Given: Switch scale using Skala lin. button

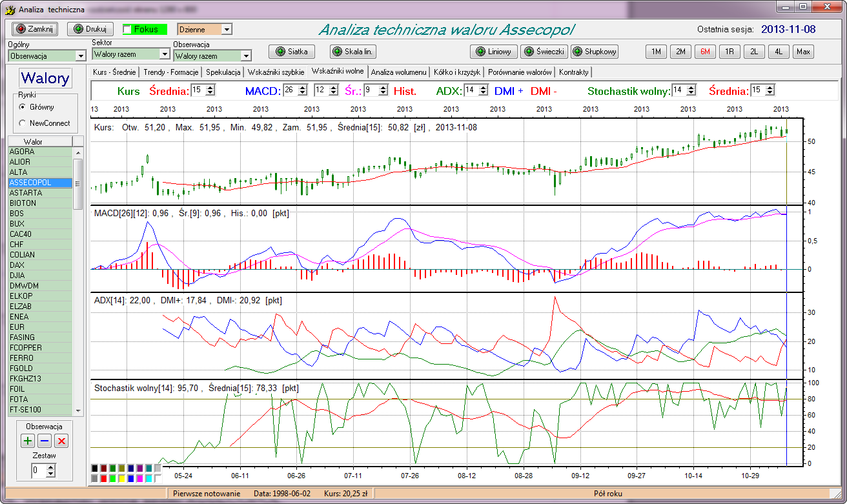Looking at the screenshot, I should pyautogui.click(x=353, y=52).
